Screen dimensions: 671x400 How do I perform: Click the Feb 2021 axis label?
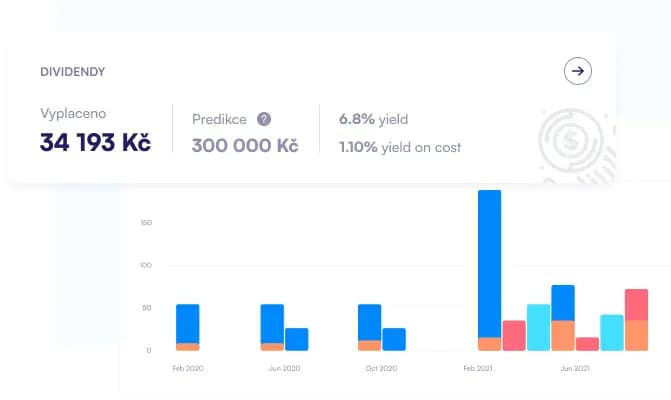point(478,368)
